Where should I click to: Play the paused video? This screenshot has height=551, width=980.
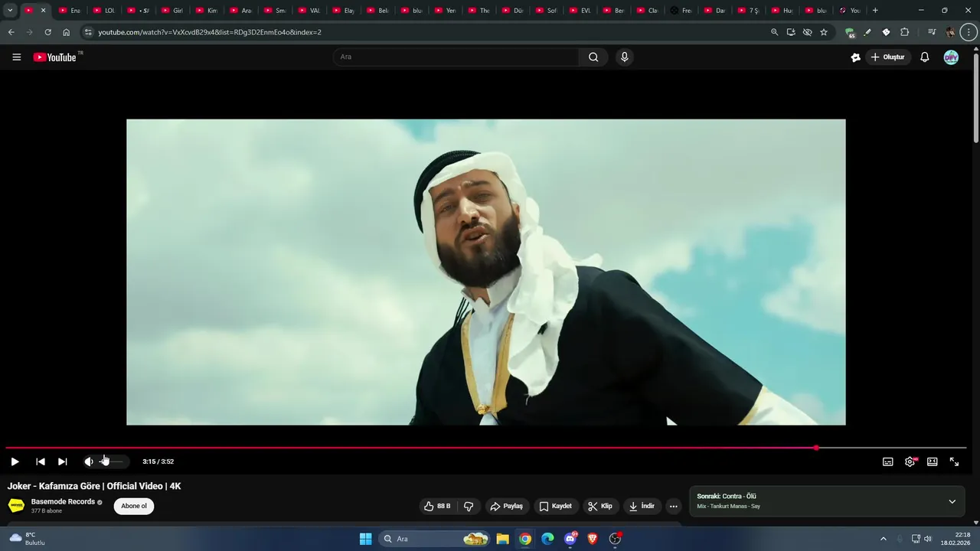tap(15, 461)
